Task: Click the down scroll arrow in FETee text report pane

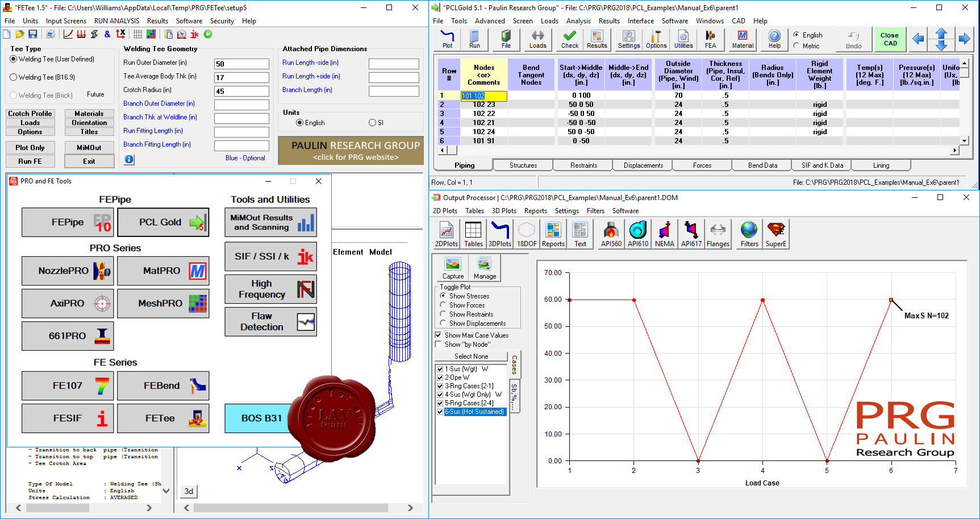Action: [x=166, y=491]
